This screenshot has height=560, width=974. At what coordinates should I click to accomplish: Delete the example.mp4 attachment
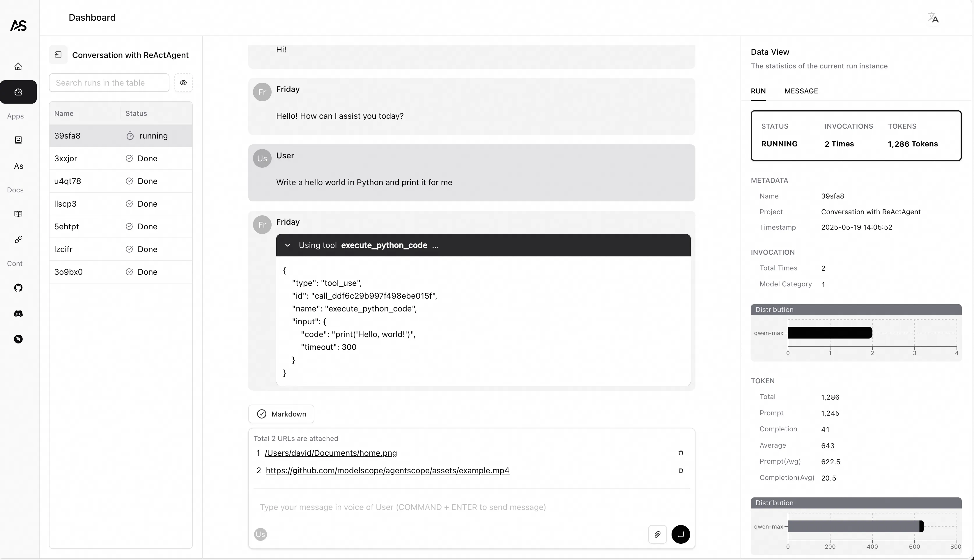coord(681,470)
